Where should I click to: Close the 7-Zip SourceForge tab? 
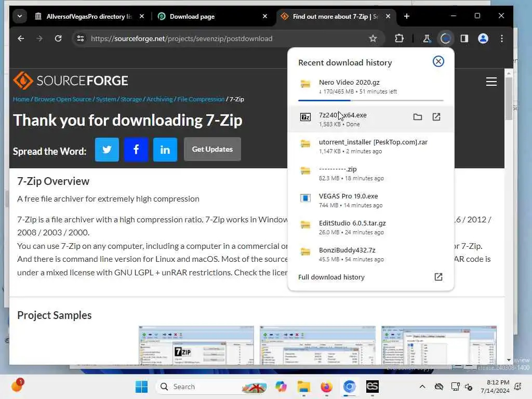[388, 16]
